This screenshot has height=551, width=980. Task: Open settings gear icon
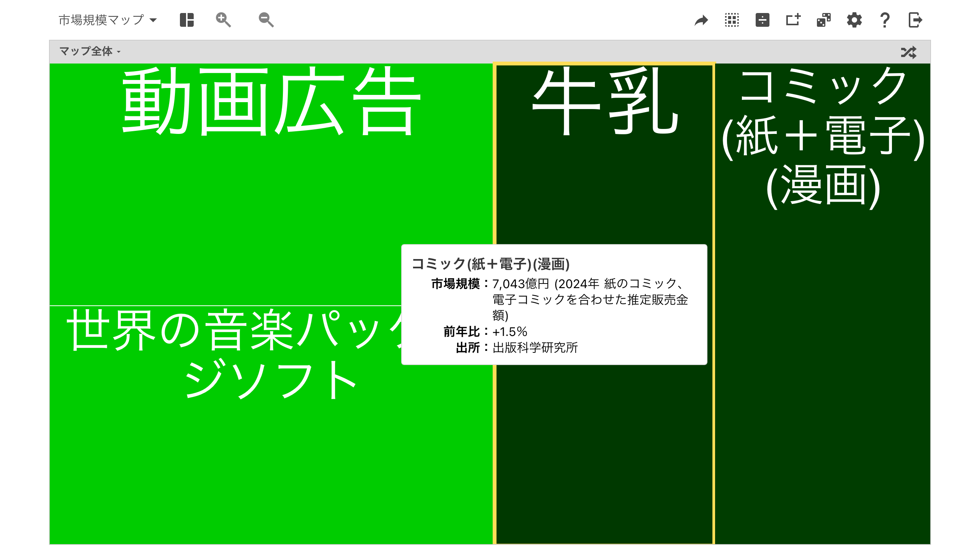tap(854, 20)
